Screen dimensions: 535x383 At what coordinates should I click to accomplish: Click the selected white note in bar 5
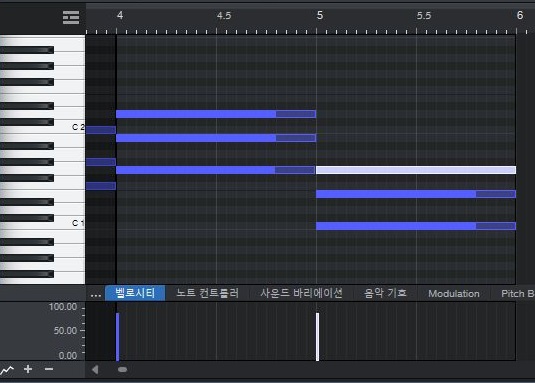(x=416, y=170)
